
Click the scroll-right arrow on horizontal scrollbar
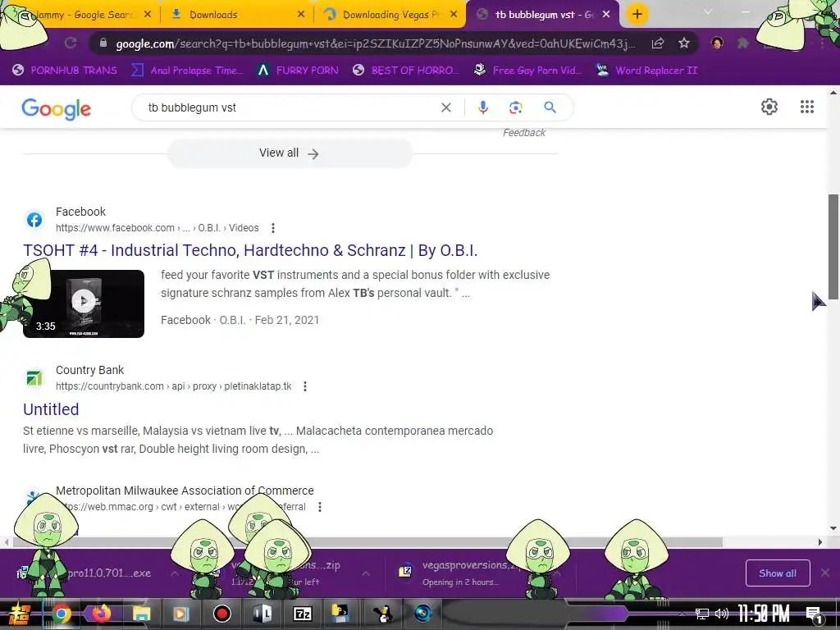pos(819,542)
